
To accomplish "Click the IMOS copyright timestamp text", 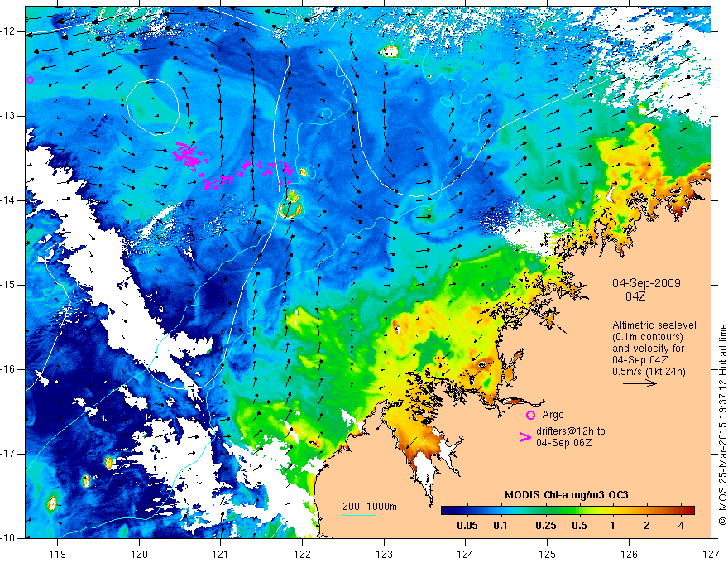I will [722, 425].
